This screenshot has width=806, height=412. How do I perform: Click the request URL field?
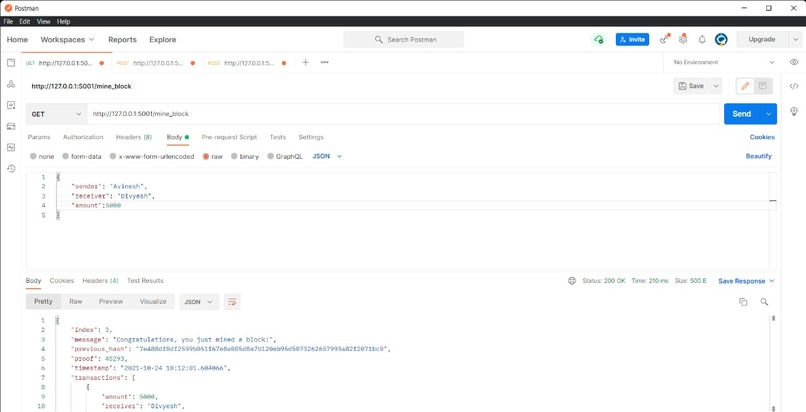pyautogui.click(x=403, y=114)
